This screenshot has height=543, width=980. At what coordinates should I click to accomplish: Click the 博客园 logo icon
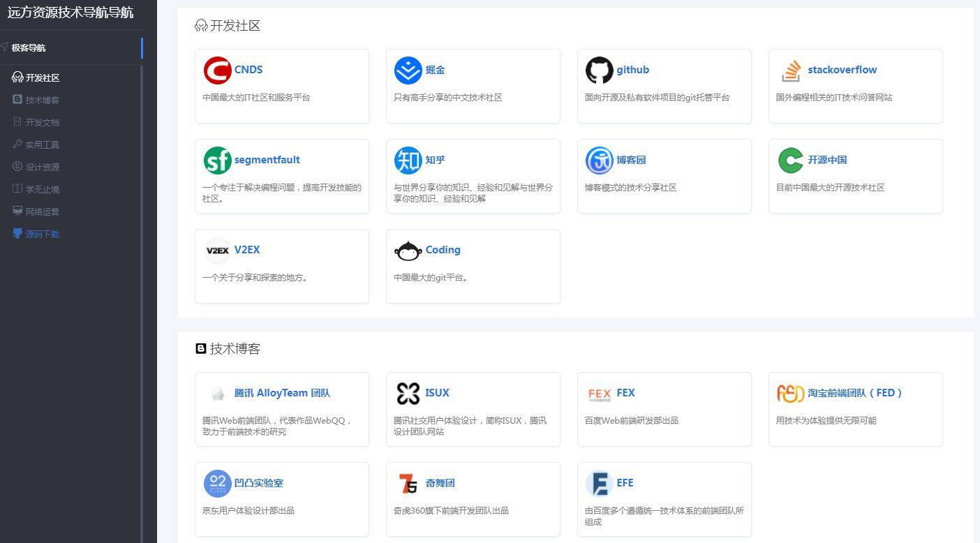(x=600, y=161)
